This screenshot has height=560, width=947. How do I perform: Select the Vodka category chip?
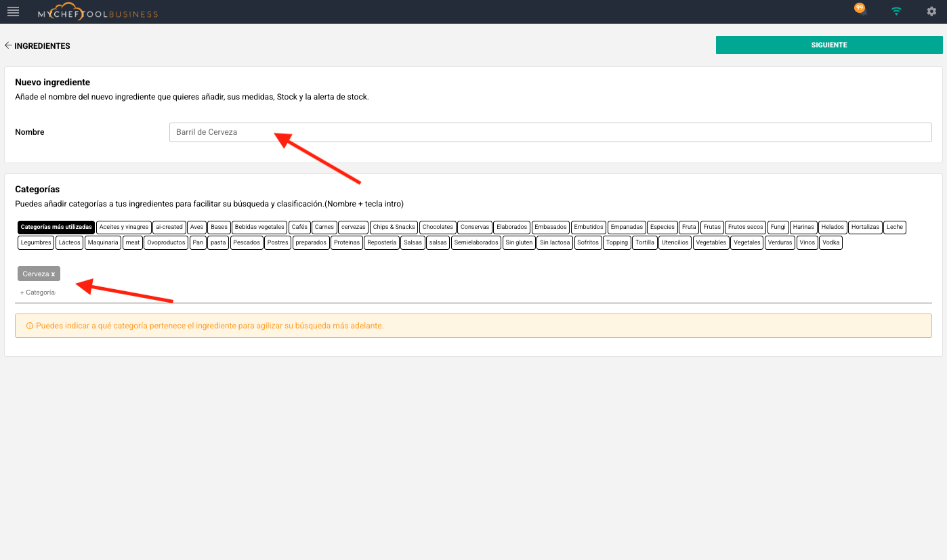point(830,242)
